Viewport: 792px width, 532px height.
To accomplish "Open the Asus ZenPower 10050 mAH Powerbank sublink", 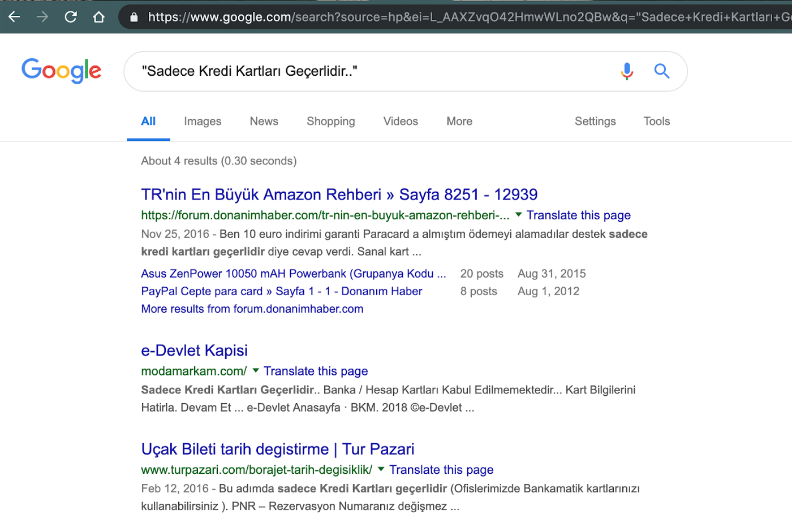I will coord(294,274).
